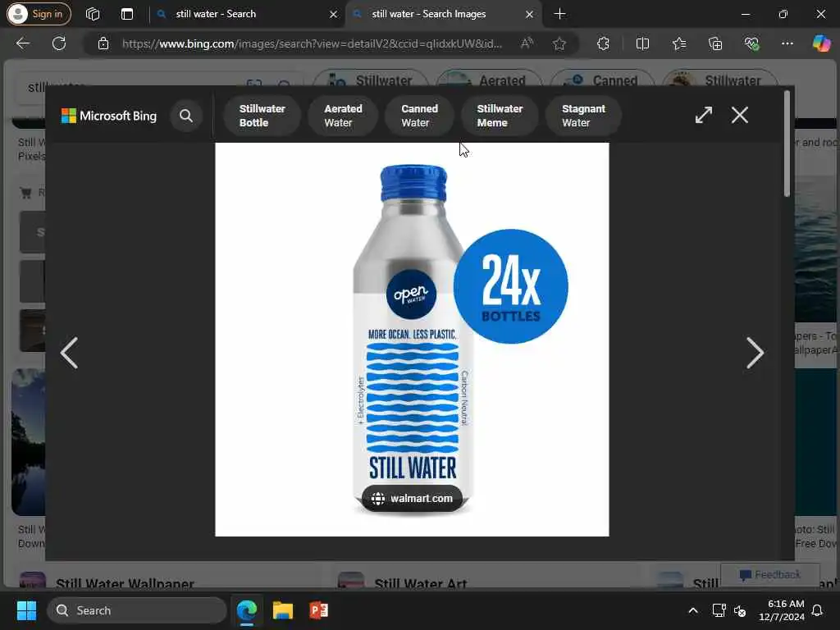
Task: Close the still water - Search tab
Action: (x=333, y=15)
